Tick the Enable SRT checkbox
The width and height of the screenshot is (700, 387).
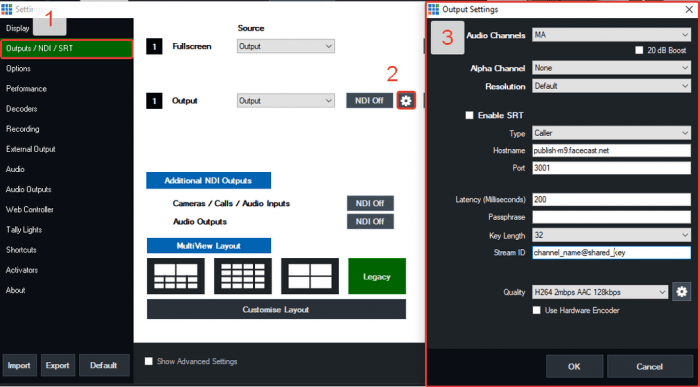click(469, 115)
